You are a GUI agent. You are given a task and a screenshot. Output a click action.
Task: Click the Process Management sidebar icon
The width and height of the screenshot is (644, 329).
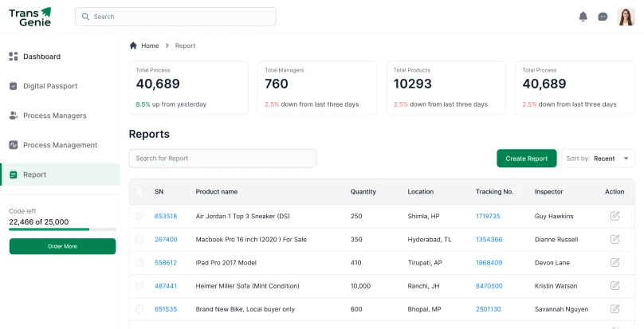point(14,145)
